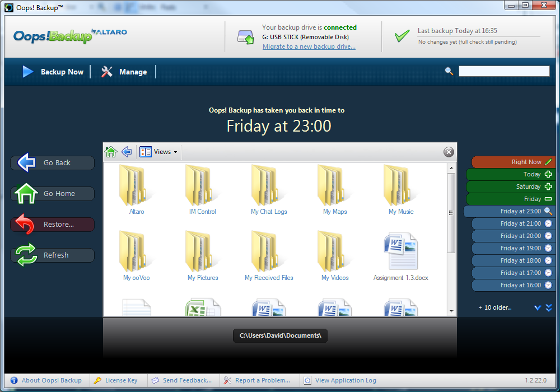
Task: Select the Altaro folder
Action: coord(137,190)
